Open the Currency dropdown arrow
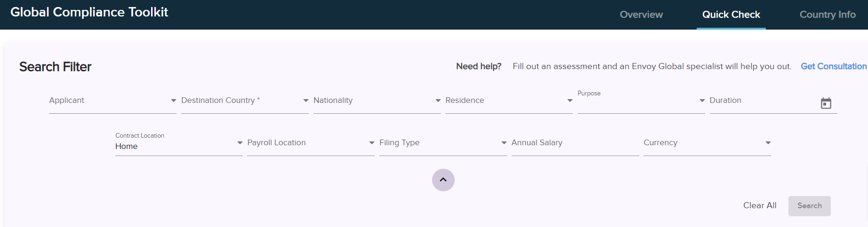This screenshot has width=868, height=227. [x=768, y=143]
